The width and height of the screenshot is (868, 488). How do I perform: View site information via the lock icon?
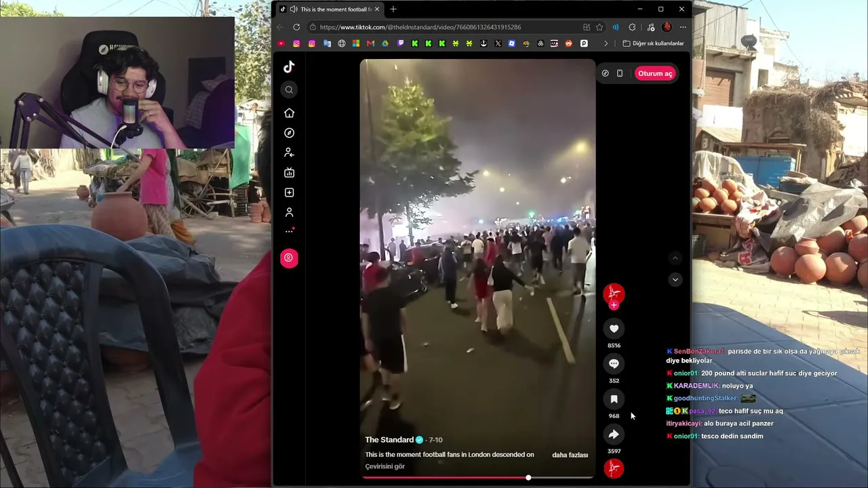(313, 27)
